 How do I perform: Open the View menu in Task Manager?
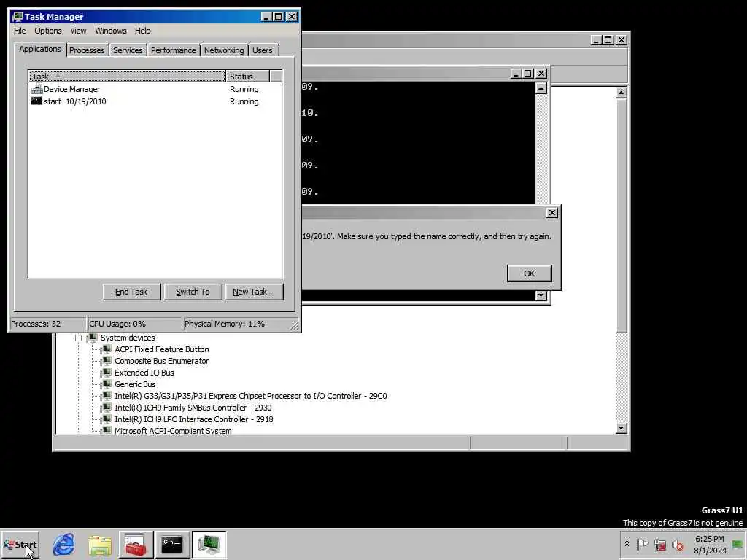click(78, 31)
